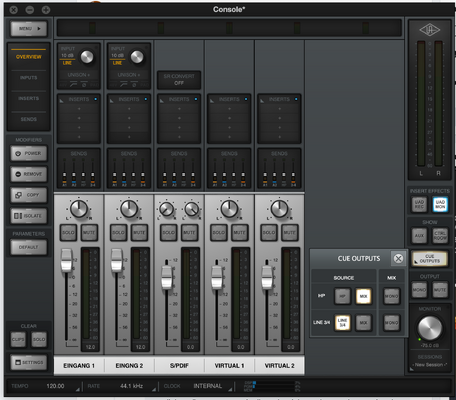Invert polarity on Eingng 2 input
The image size is (456, 400).
click(x=134, y=85)
